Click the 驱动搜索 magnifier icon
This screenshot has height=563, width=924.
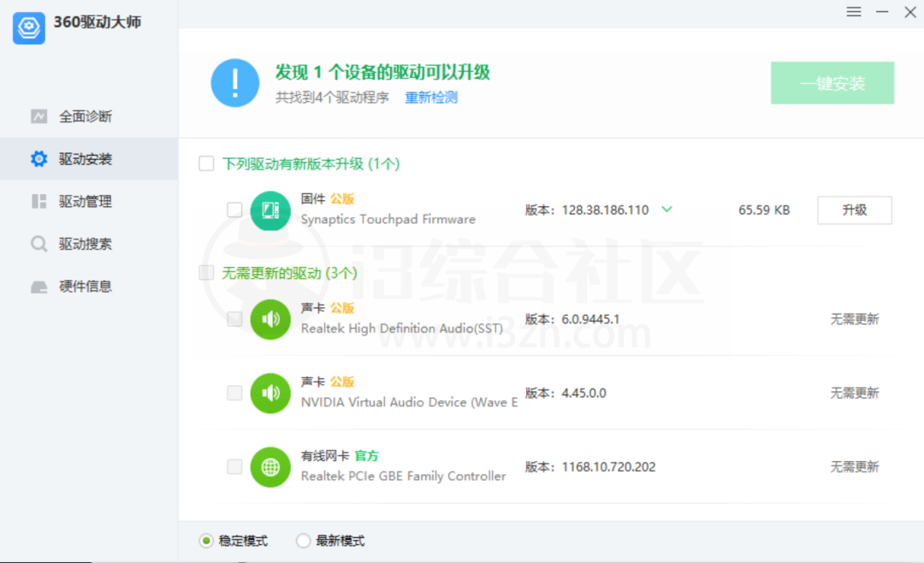pyautogui.click(x=38, y=244)
